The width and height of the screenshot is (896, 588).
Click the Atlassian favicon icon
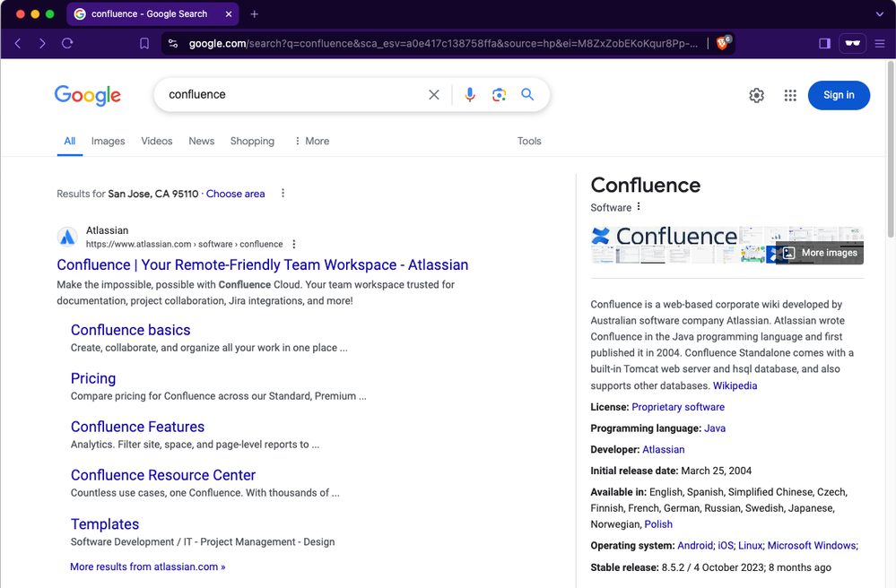[x=67, y=237]
